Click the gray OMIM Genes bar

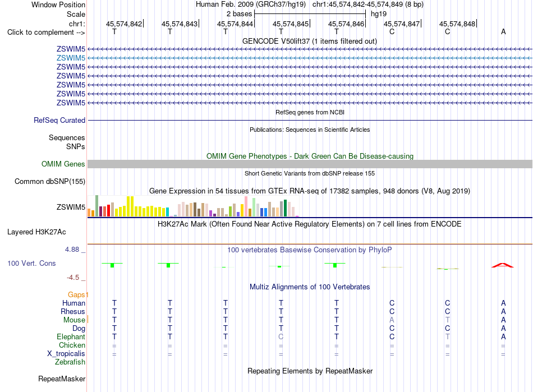(310, 164)
